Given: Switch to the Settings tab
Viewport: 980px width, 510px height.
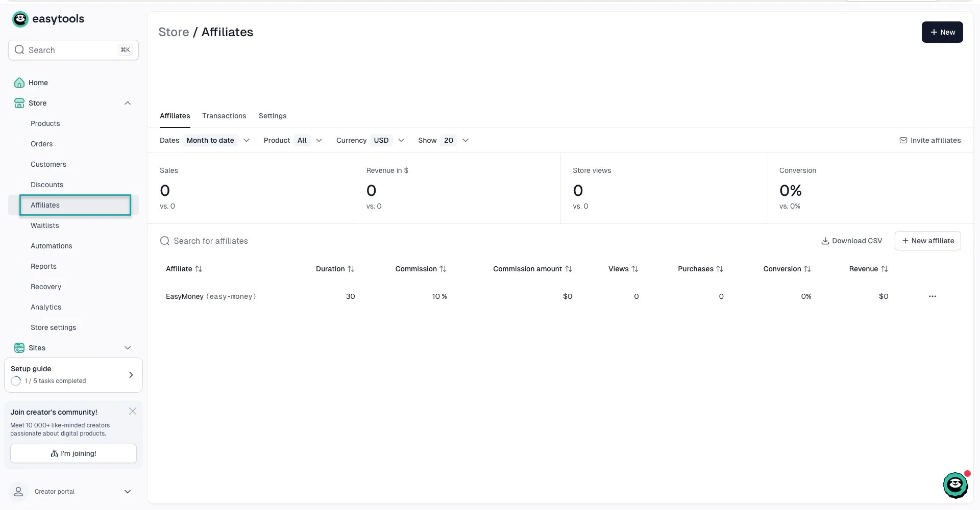Looking at the screenshot, I should (273, 116).
